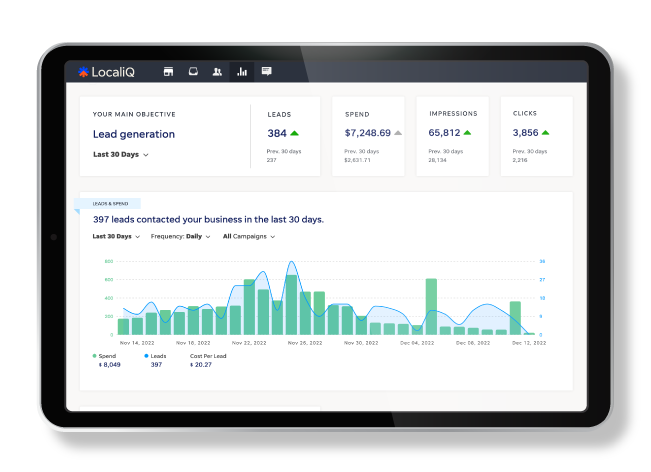
Task: Click the tall spend bar near Dec 04, 2022
Action: coord(431,306)
